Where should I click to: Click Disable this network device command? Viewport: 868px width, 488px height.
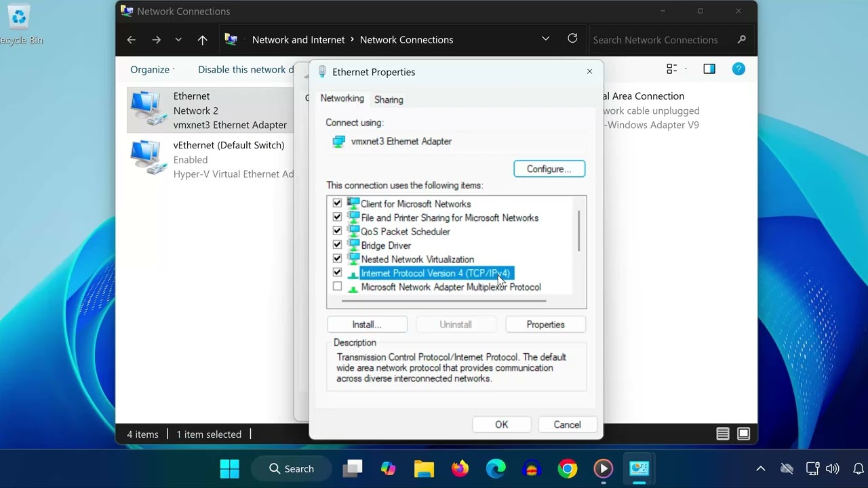(245, 70)
